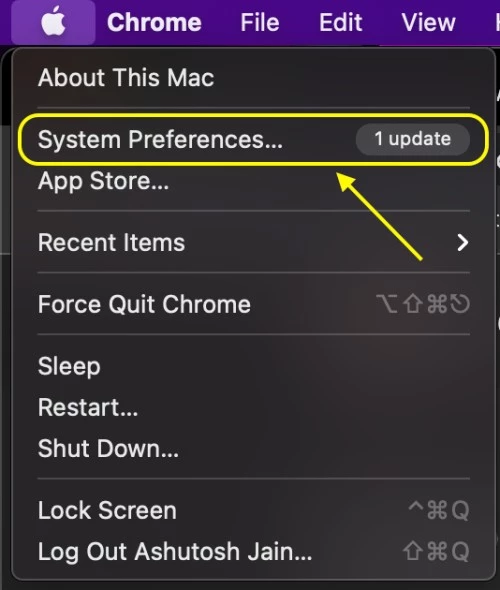Click the Log Out ⇧⌘Q shortcut hint
The image size is (500, 590).
click(436, 551)
